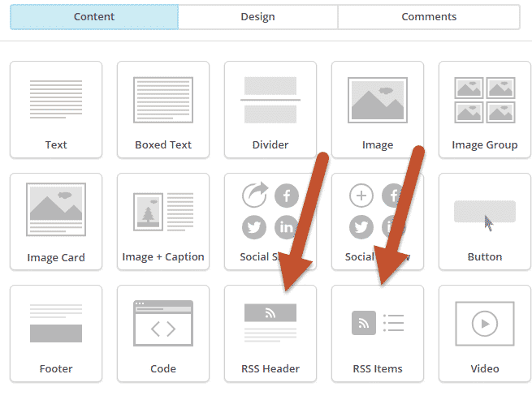Insert a Video block
Screen dimensions: 532x400
pos(485,333)
